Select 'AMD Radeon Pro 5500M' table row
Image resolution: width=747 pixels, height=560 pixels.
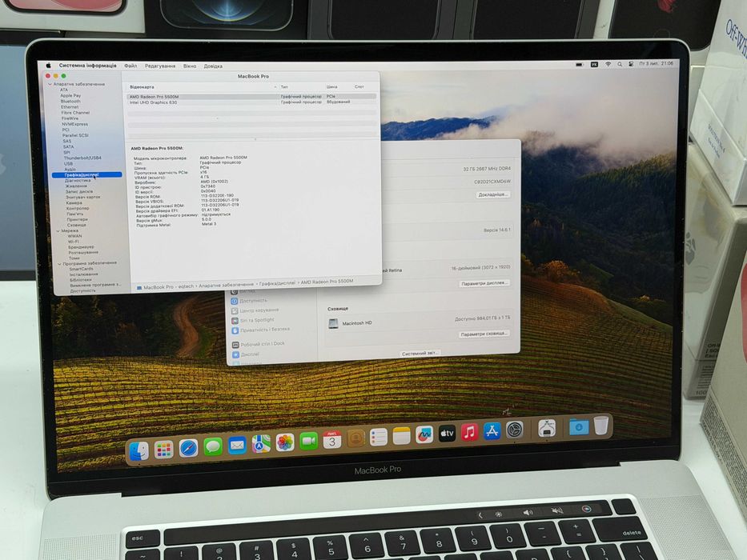pos(251,97)
